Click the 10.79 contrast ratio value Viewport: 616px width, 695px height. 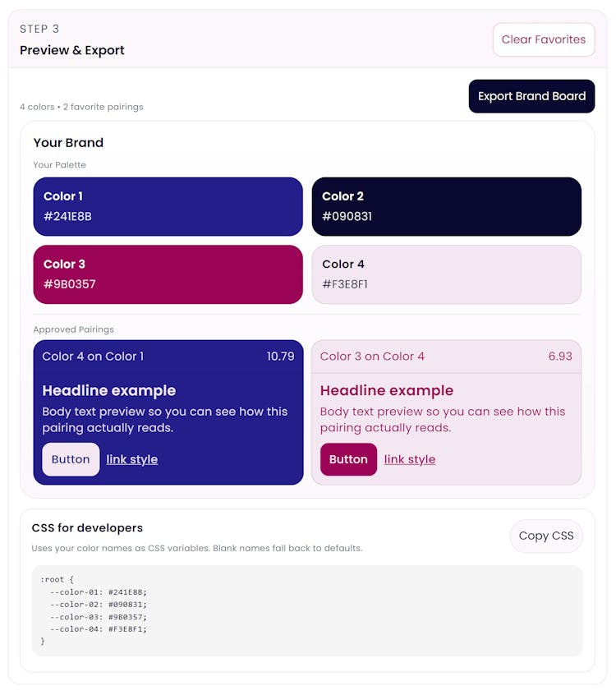(280, 357)
